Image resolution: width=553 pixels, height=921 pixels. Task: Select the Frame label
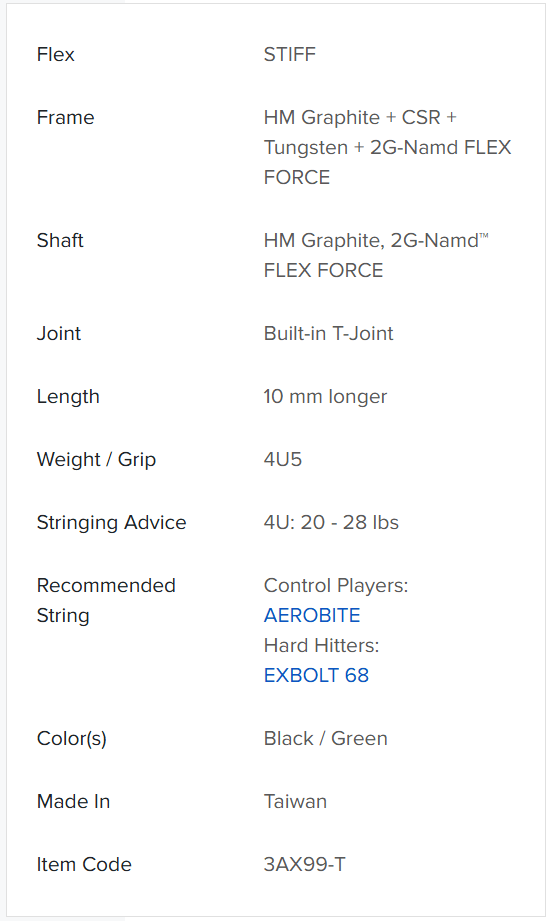65,117
